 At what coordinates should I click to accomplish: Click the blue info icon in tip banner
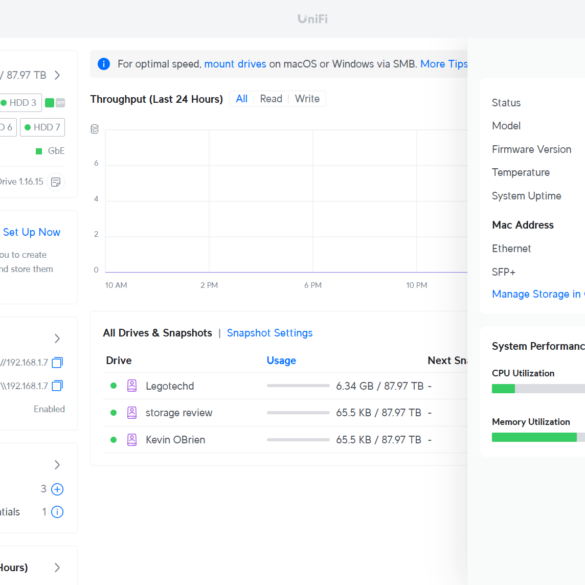tap(104, 64)
